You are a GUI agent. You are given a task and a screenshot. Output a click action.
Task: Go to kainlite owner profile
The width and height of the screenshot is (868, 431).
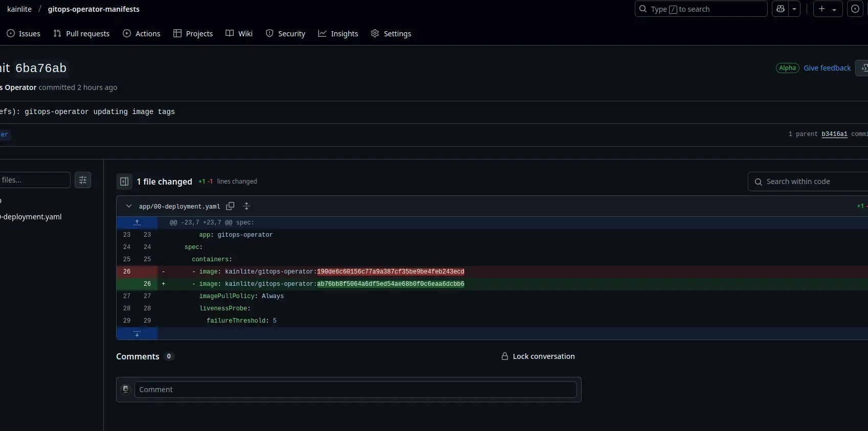click(19, 9)
